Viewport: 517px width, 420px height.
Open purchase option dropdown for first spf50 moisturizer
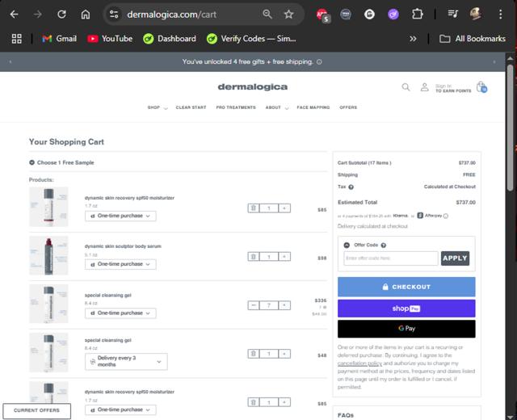tap(120, 216)
